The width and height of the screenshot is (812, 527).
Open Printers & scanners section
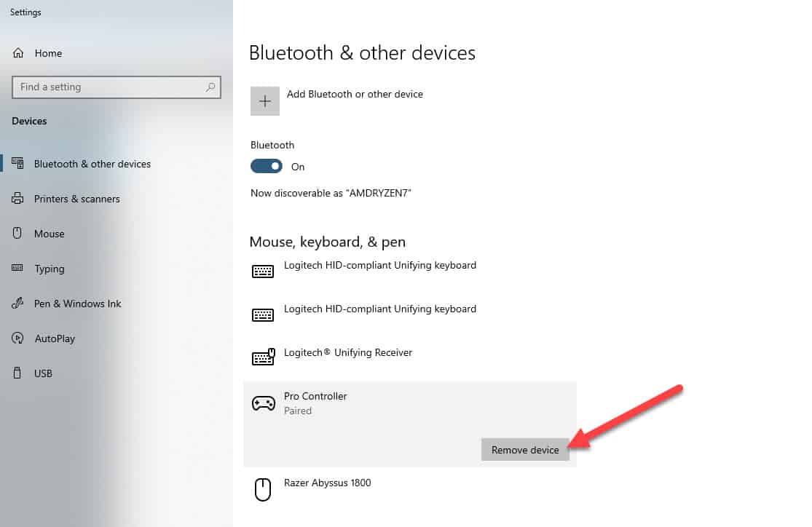click(x=76, y=199)
